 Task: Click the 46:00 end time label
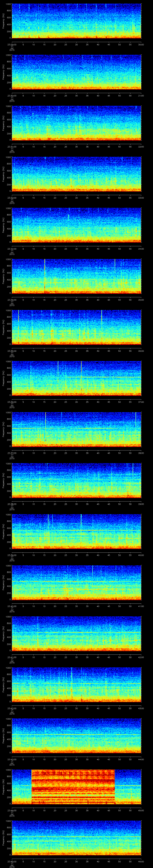pos(141,862)
